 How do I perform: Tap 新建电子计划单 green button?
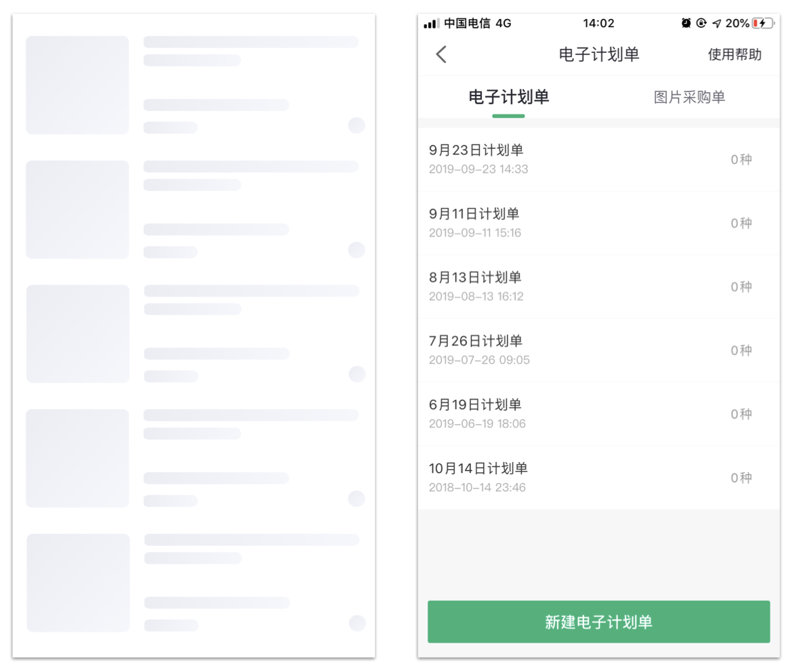(599, 622)
